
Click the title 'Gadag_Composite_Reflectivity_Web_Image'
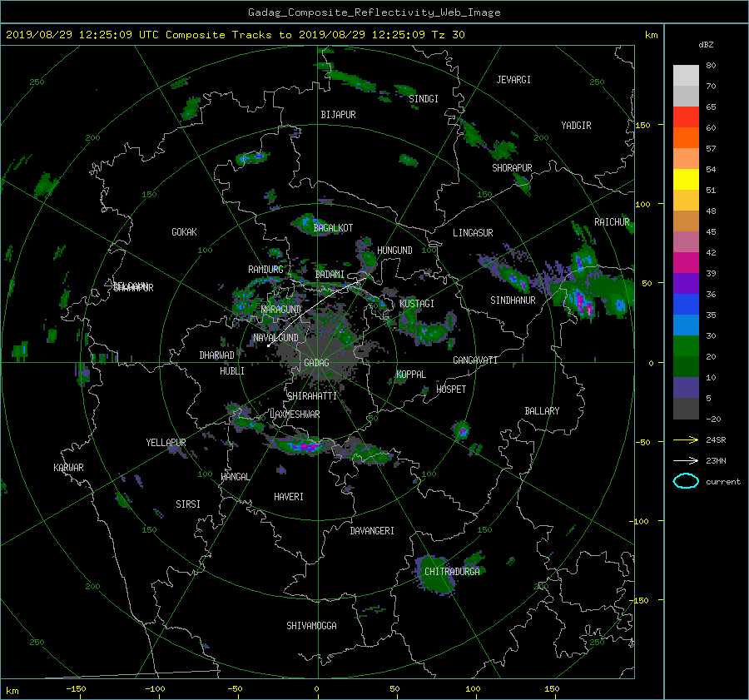click(374, 12)
